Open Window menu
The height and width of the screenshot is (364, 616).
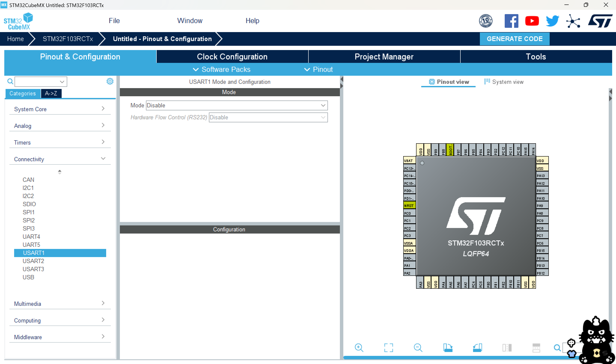pos(190,21)
